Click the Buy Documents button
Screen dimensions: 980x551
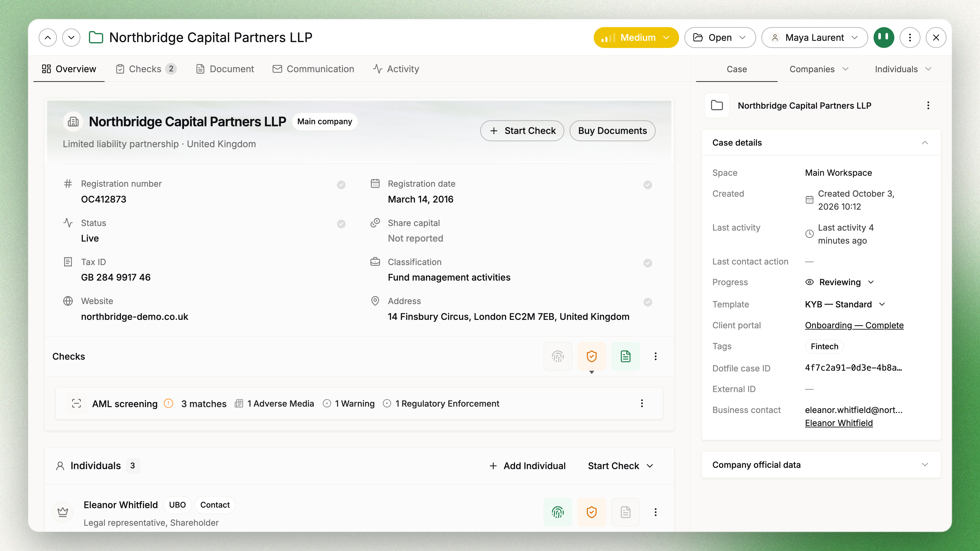(612, 131)
